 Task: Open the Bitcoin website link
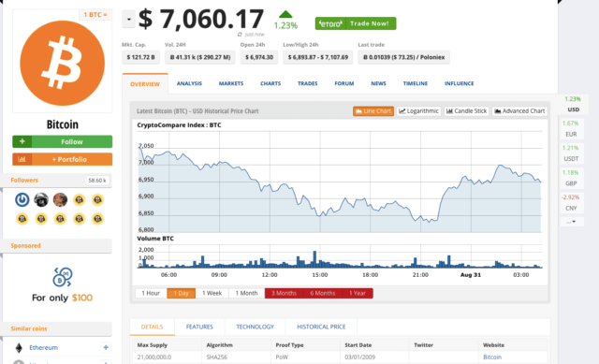pos(492,357)
